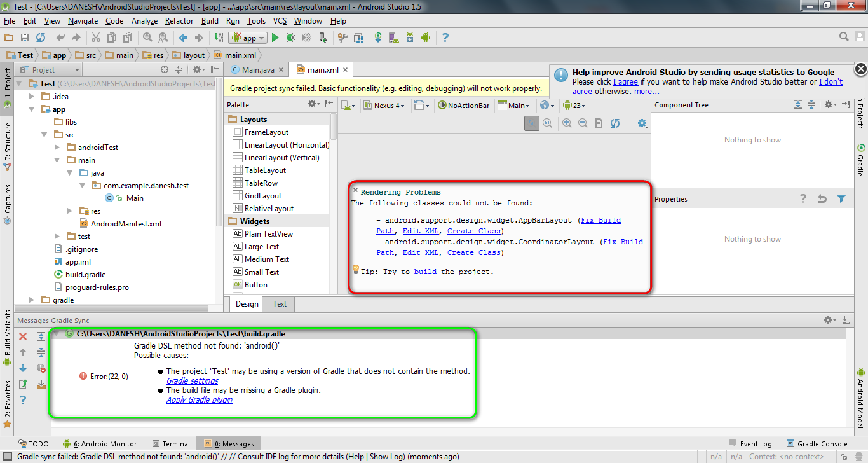Toggle the Hide Warnings icon in Messages
This screenshot has height=463, width=868.
click(x=41, y=368)
